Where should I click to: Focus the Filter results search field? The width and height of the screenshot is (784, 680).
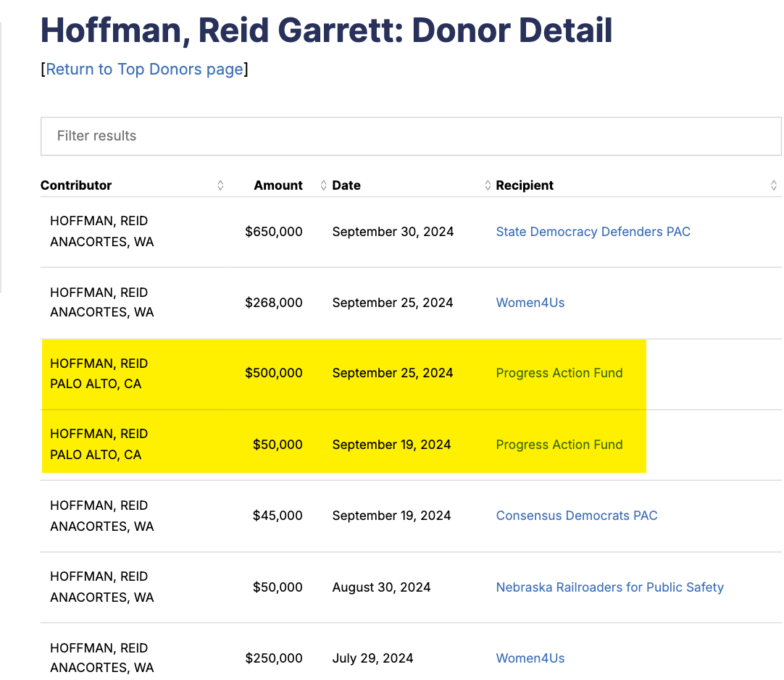pyautogui.click(x=410, y=136)
